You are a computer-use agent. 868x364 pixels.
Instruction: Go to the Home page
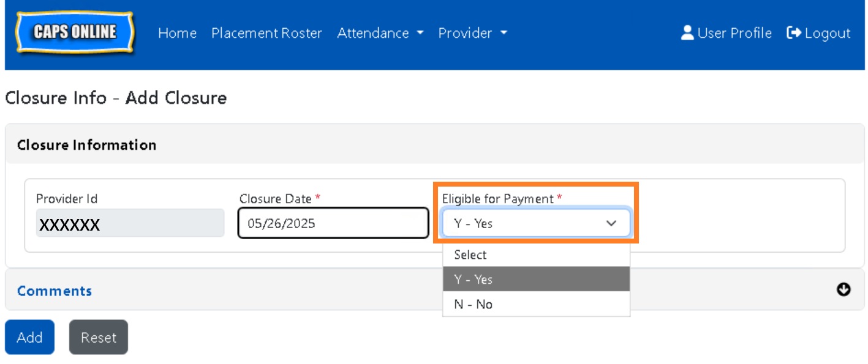[x=177, y=33]
